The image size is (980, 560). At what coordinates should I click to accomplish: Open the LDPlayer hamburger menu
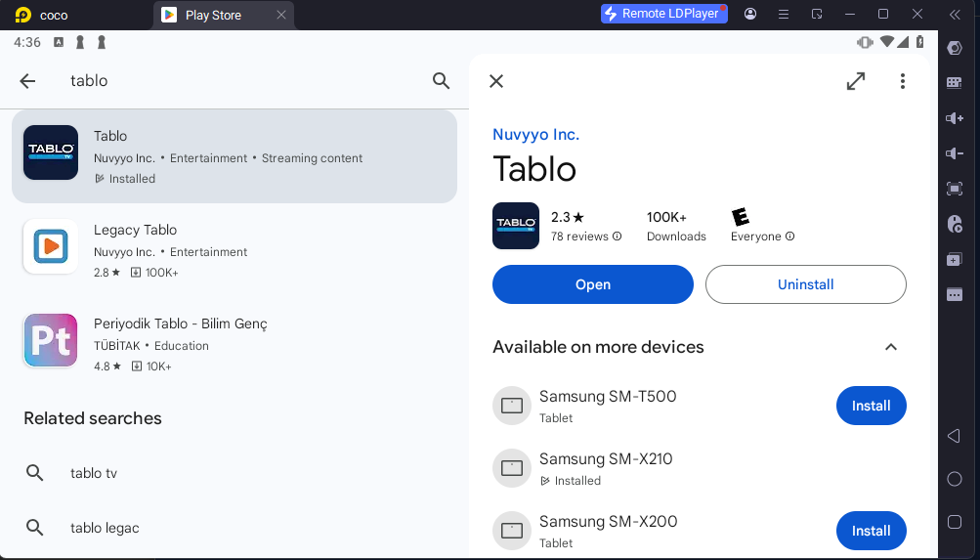783,14
